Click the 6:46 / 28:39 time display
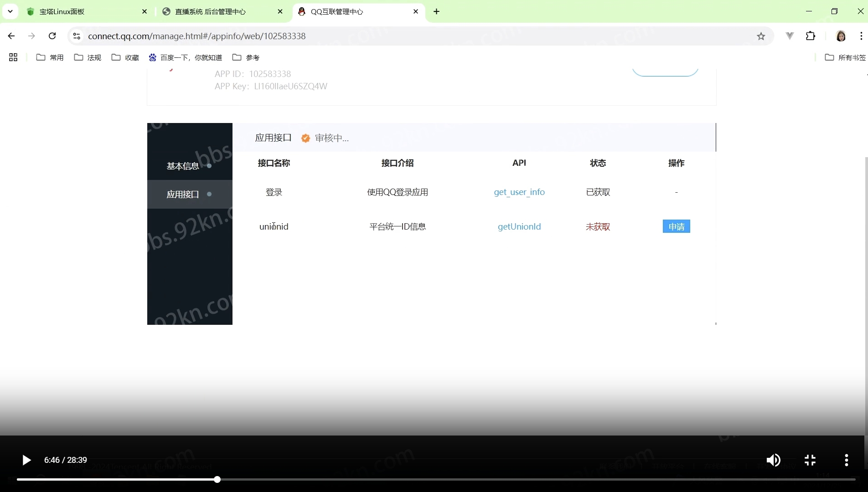The image size is (868, 492). pyautogui.click(x=66, y=460)
